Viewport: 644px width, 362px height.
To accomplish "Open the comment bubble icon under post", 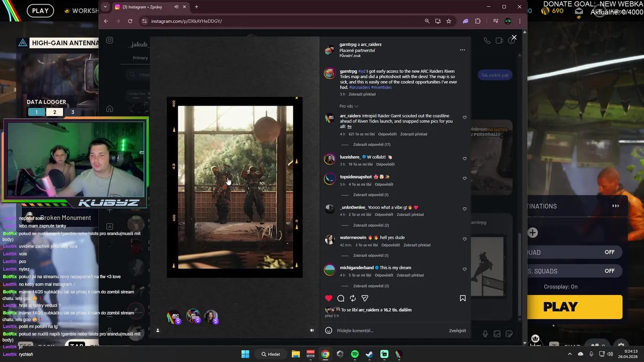I will click(341, 298).
